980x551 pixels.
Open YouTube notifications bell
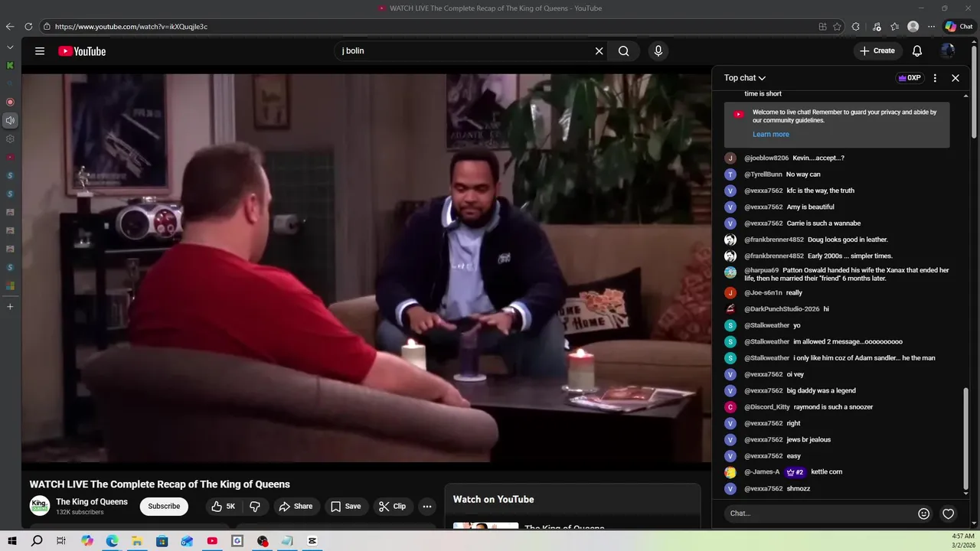916,51
